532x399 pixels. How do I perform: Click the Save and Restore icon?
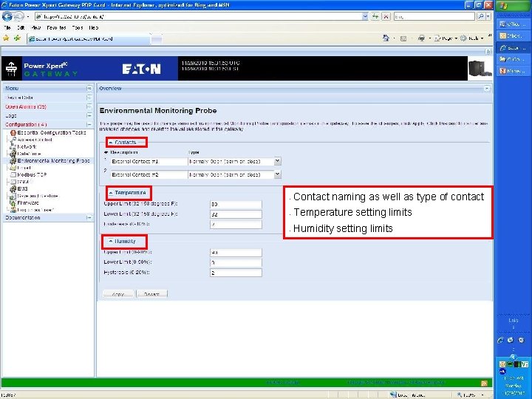(13, 196)
